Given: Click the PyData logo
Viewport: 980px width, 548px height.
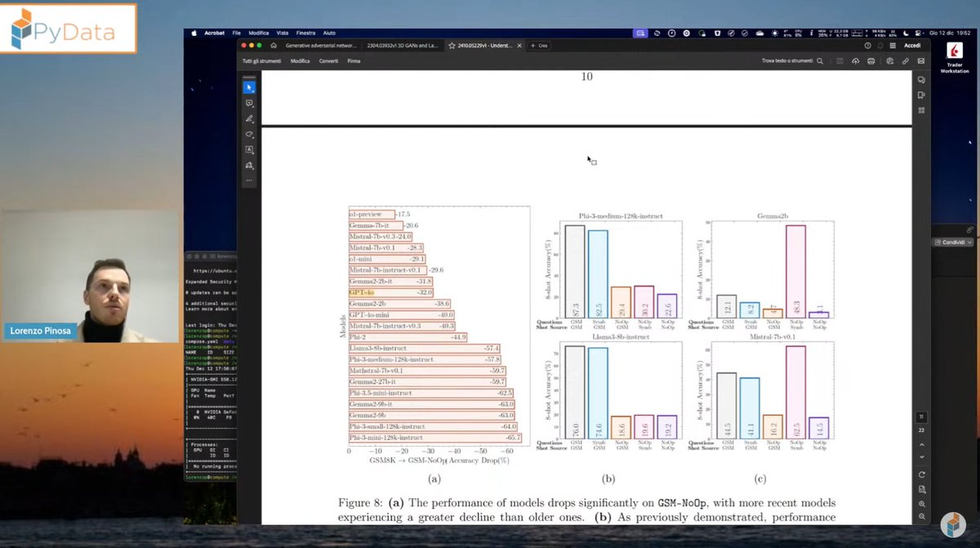Looking at the screenshot, I should click(x=68, y=27).
